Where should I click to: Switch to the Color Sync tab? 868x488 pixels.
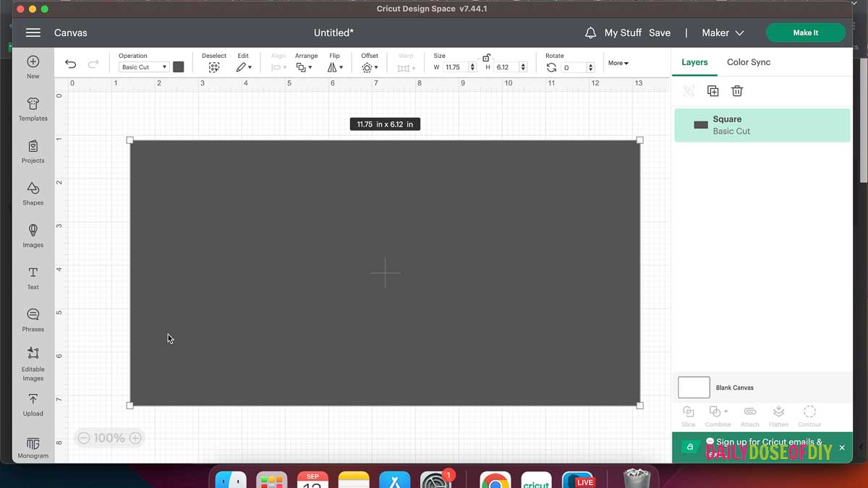(x=749, y=62)
